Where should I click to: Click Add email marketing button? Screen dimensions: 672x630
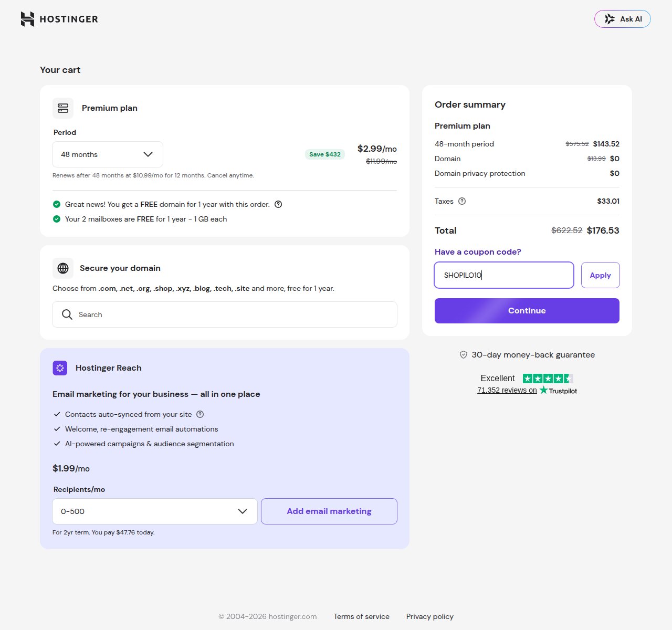tap(329, 511)
